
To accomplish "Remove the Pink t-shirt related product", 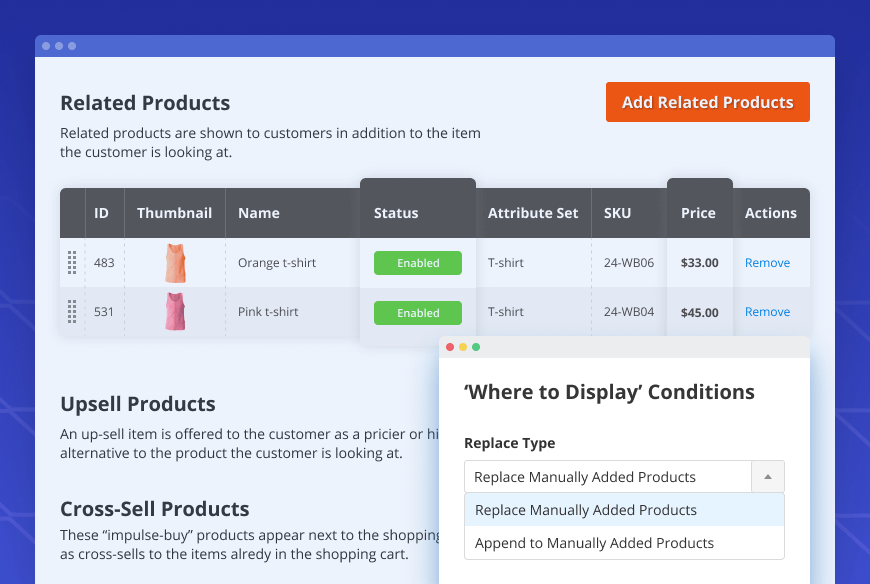I will click(x=767, y=312).
